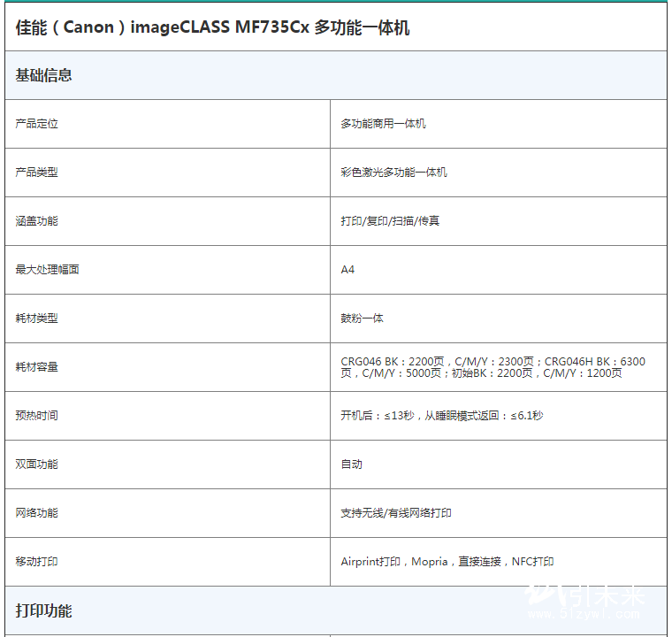Click the value 支持无线/有线网络打印
This screenshot has width=672, height=637.
(x=395, y=512)
